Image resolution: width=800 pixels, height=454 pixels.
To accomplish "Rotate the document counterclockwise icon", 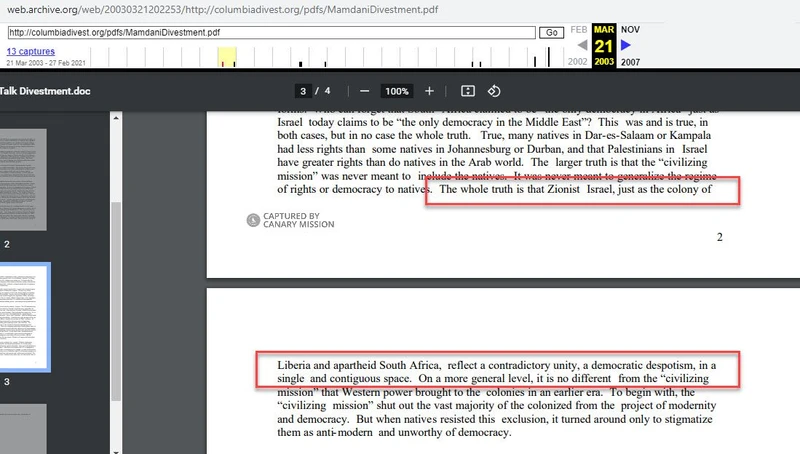I will click(494, 91).
